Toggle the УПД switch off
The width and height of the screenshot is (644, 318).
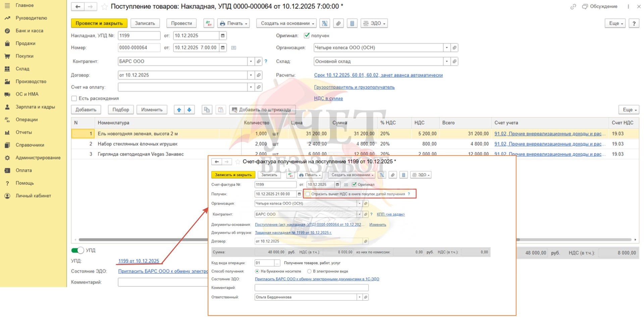click(x=77, y=250)
